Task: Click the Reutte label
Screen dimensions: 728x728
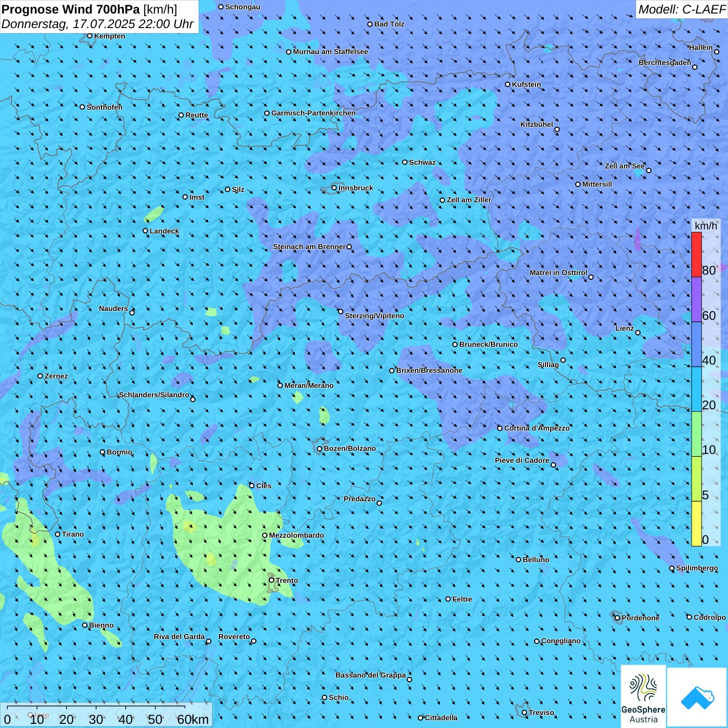Action: coord(197,115)
